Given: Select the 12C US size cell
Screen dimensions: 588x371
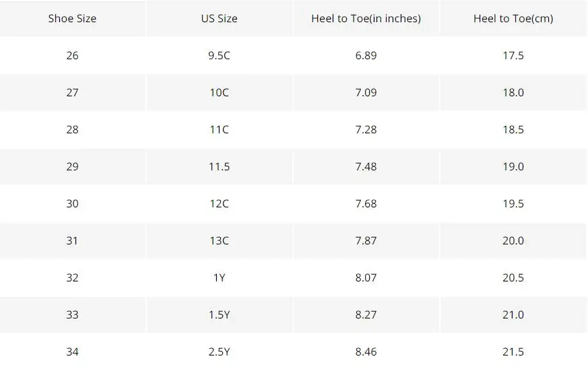Looking at the screenshot, I should [x=220, y=203].
